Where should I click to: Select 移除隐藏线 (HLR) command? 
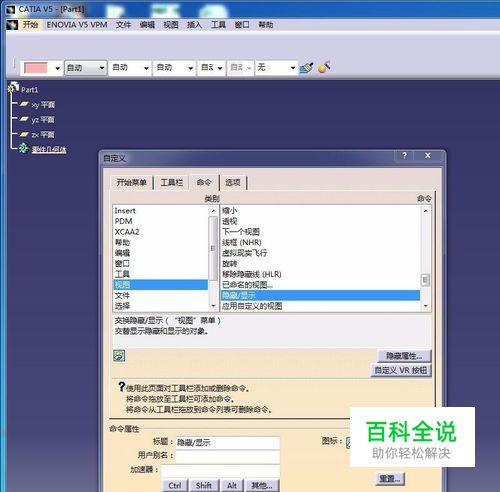[320, 274]
